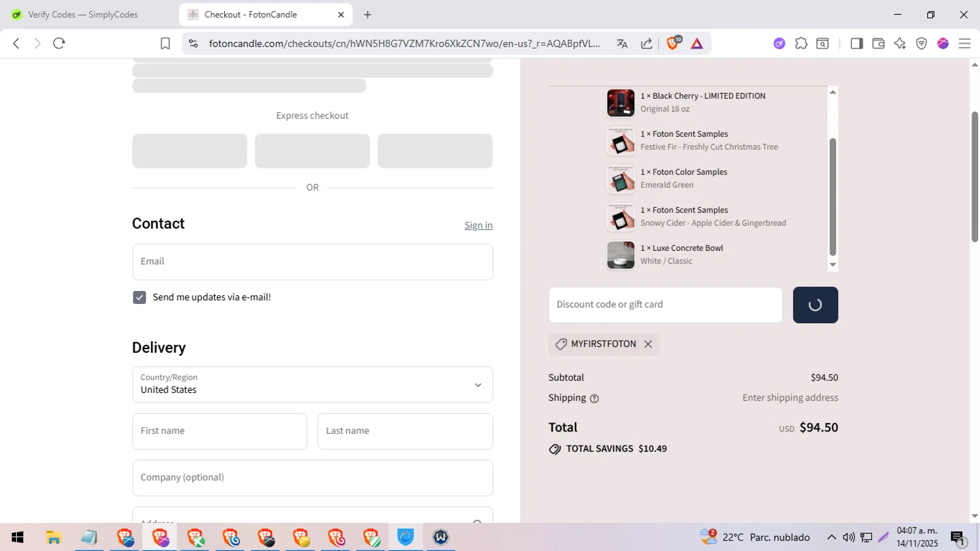Select Black Cherry candle thumbnail
The width and height of the screenshot is (980, 551).
tap(621, 103)
